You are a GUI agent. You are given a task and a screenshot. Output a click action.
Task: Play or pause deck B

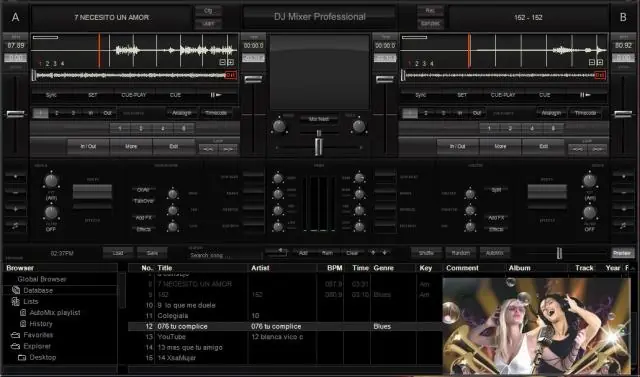(x=585, y=95)
